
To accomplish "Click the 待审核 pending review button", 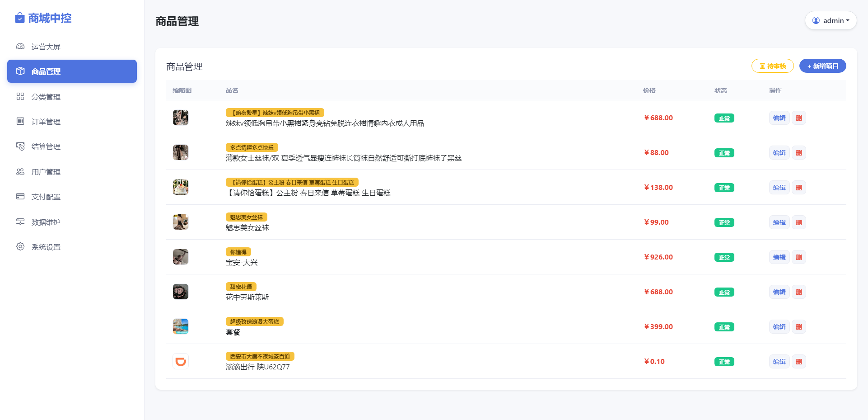I will point(772,66).
